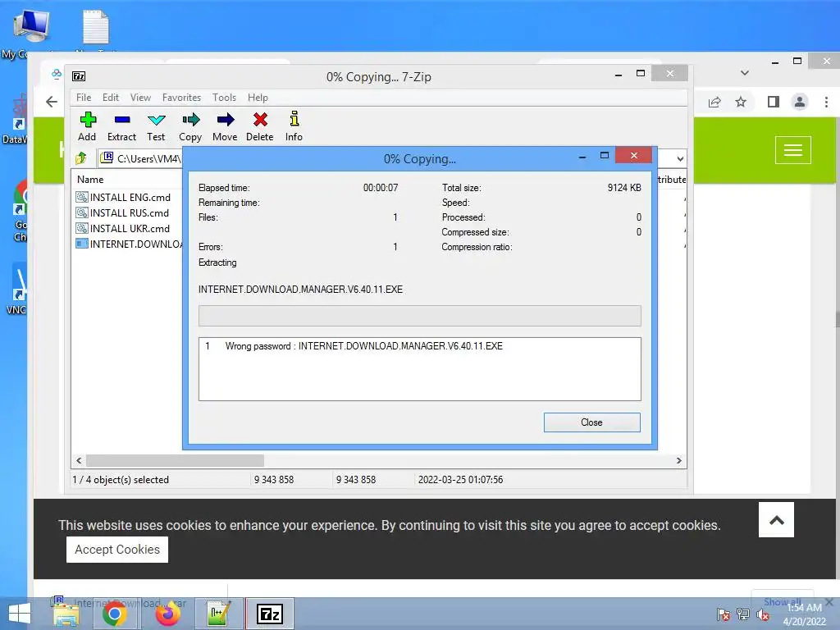Open File Explorer from taskbar
This screenshot has width=840, height=630.
point(66,614)
